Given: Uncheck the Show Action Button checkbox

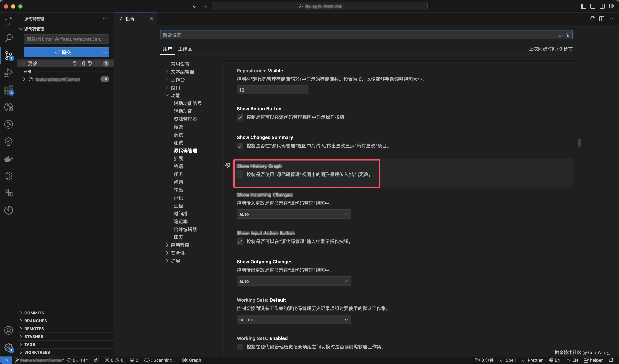Looking at the screenshot, I should point(240,117).
